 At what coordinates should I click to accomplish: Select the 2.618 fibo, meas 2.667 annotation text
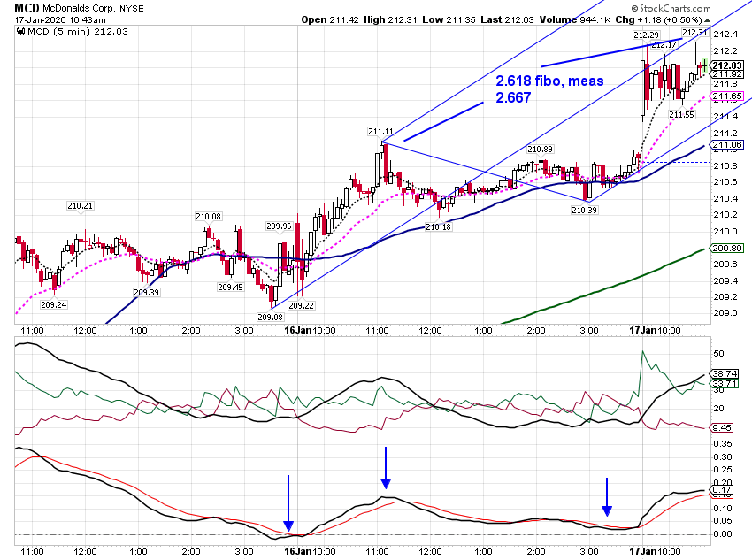click(x=549, y=89)
